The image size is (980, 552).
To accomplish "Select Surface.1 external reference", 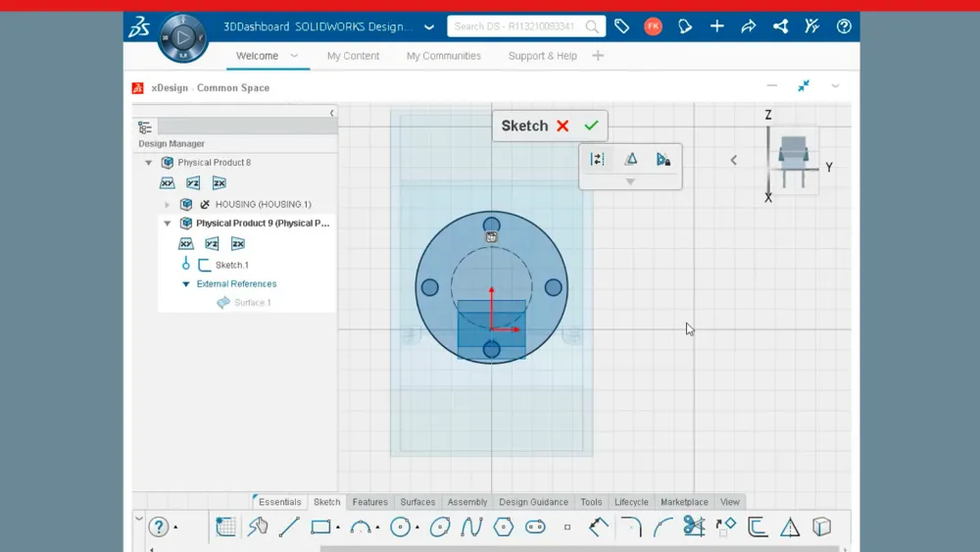I will click(x=253, y=303).
